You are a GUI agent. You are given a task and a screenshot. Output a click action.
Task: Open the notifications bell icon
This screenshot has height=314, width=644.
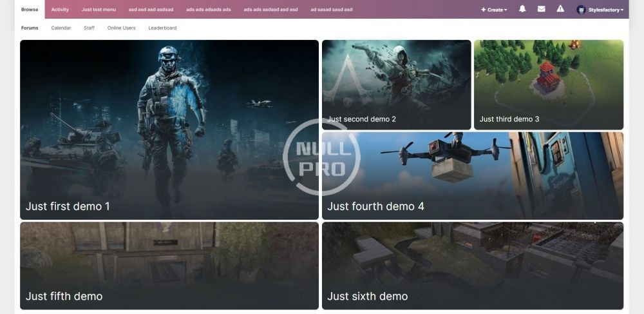[x=522, y=9]
